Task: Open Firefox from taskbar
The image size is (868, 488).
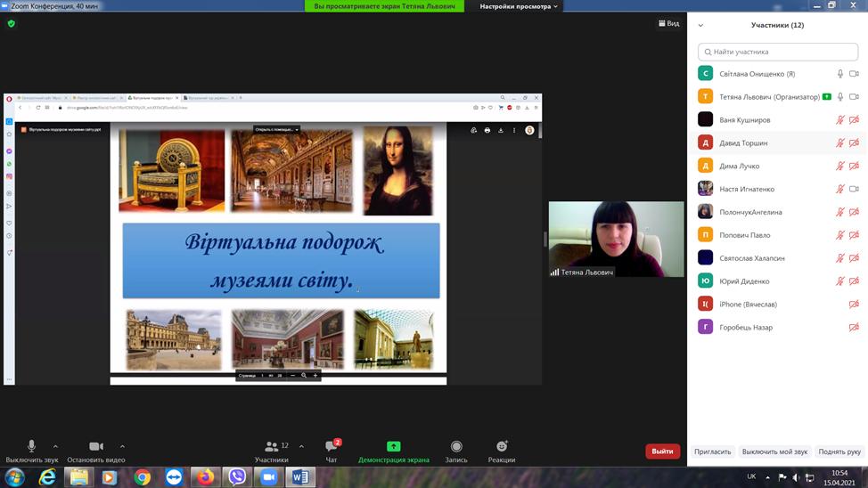Action: (x=205, y=477)
